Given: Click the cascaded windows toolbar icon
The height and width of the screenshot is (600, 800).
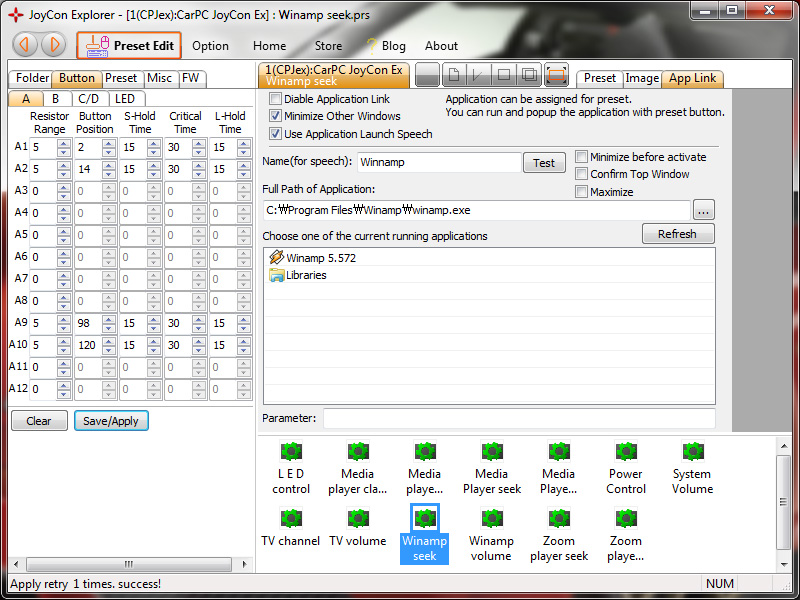Looking at the screenshot, I should click(x=530, y=76).
